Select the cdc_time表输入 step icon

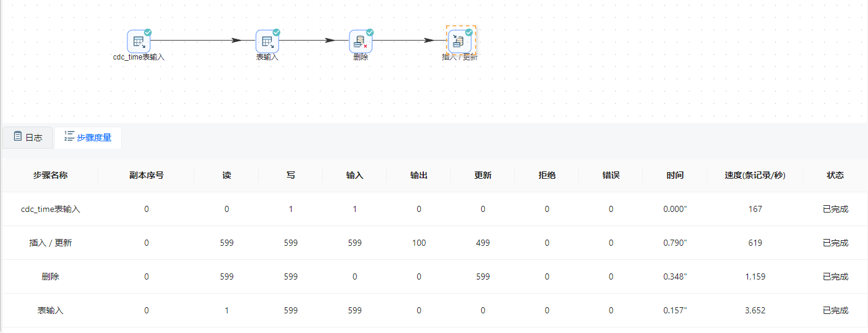138,41
